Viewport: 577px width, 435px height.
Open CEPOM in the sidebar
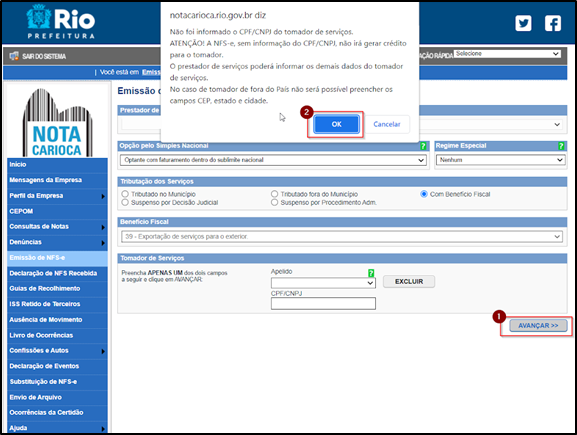[57, 211]
